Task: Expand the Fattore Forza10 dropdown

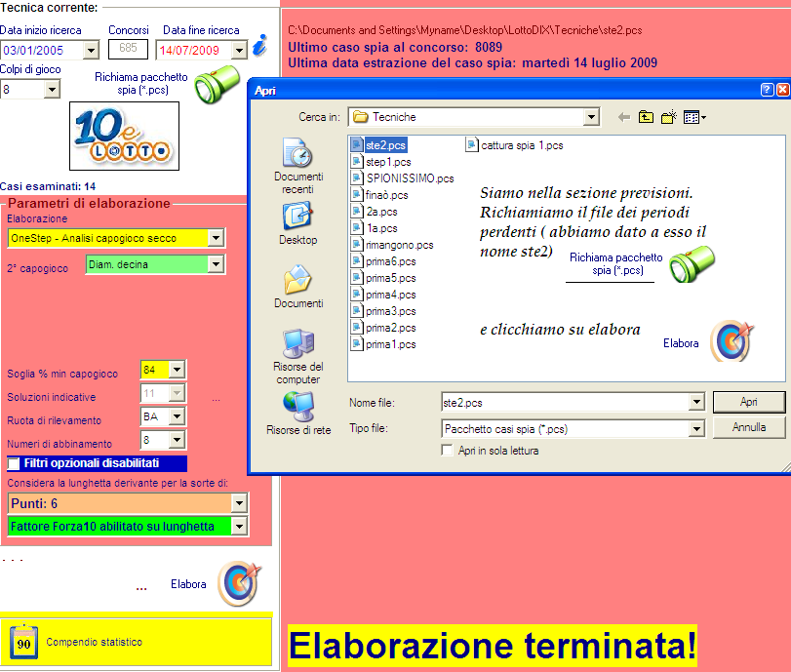Action: coord(239,527)
